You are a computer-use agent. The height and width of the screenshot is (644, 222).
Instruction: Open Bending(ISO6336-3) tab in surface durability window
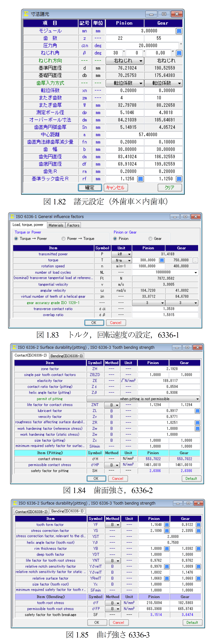[67, 356]
